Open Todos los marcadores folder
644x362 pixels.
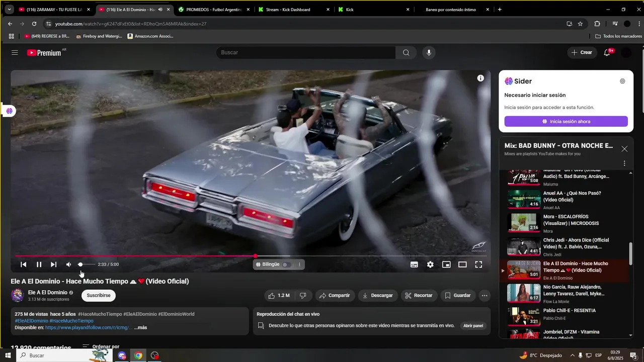(618, 36)
